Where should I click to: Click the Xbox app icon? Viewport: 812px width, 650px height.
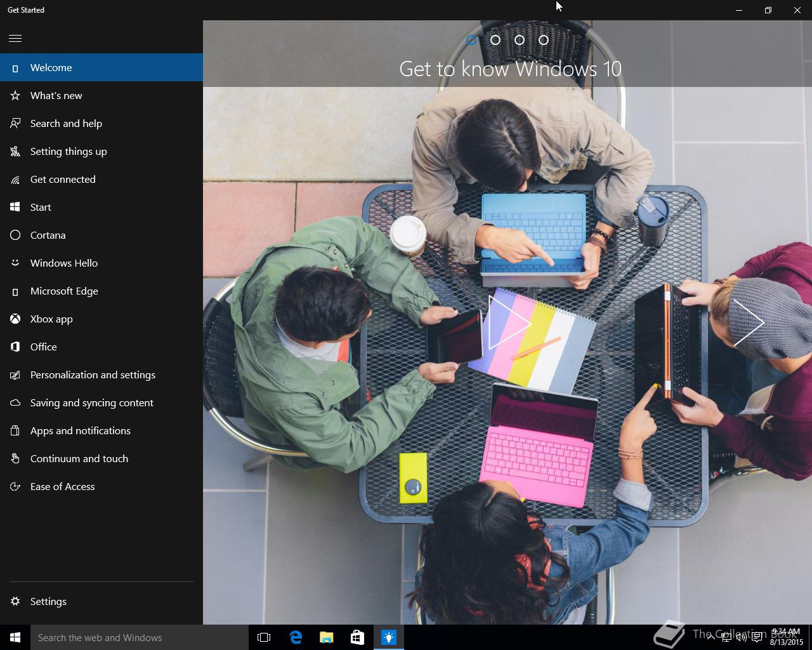[15, 319]
